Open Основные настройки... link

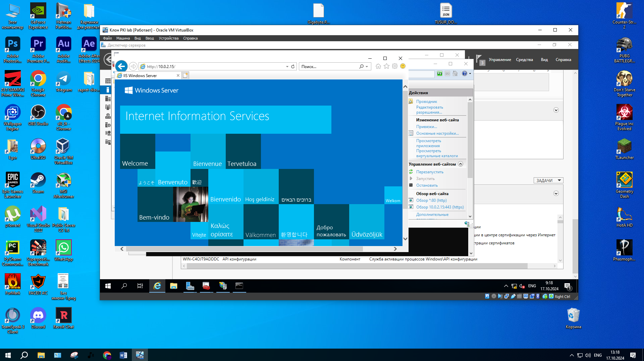[437, 133]
